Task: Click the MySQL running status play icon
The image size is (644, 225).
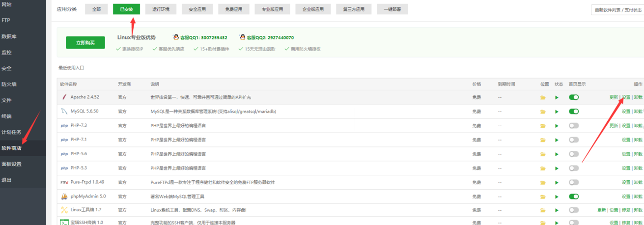Action: click(557, 112)
